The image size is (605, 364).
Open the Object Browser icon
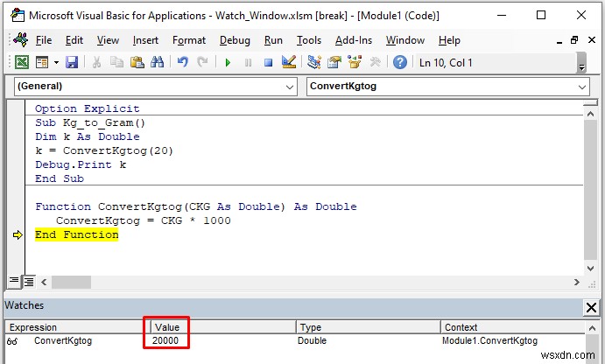point(355,62)
